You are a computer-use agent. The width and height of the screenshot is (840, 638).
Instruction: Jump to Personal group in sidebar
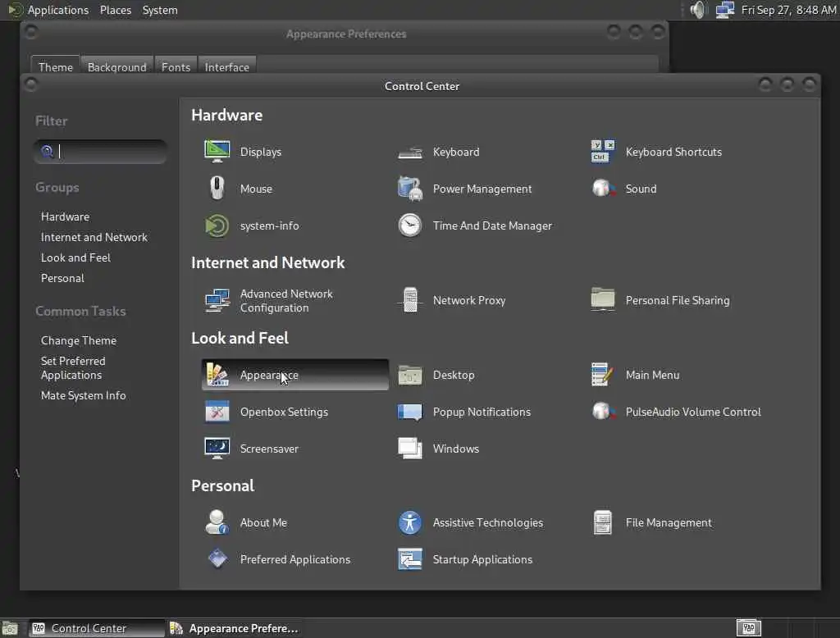62,278
